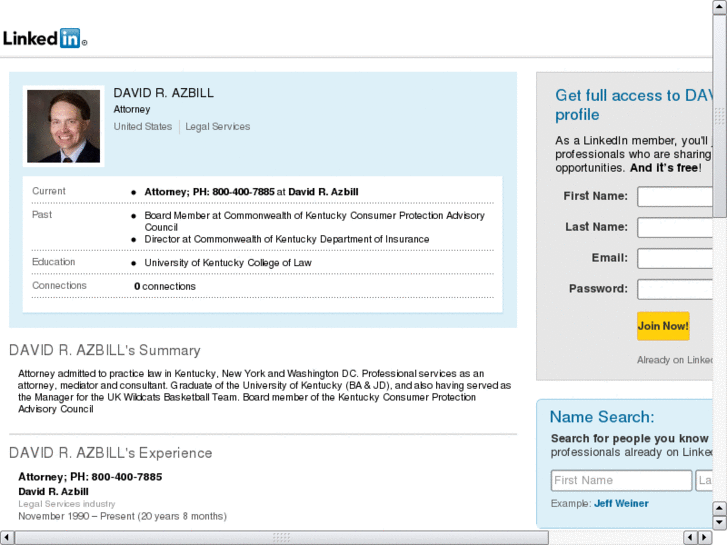
Task: Focus the Password signup field
Action: point(675,289)
